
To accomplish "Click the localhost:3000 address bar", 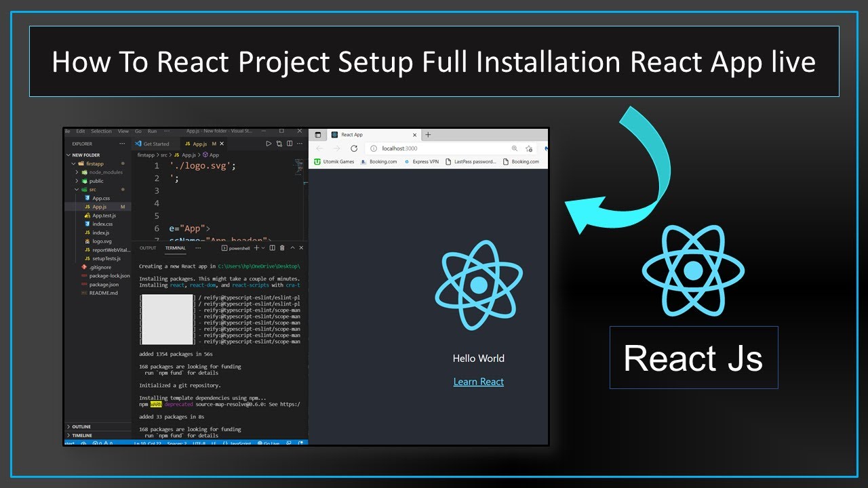I will click(x=451, y=148).
